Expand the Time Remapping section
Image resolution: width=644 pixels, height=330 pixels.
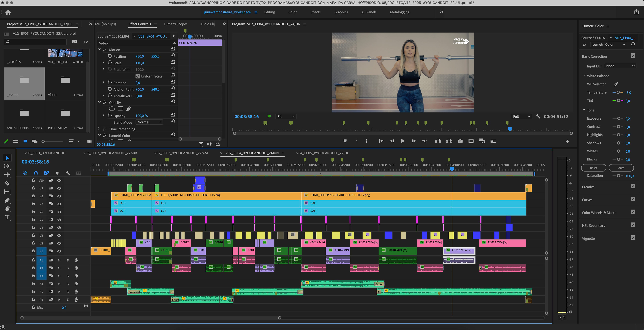click(99, 129)
